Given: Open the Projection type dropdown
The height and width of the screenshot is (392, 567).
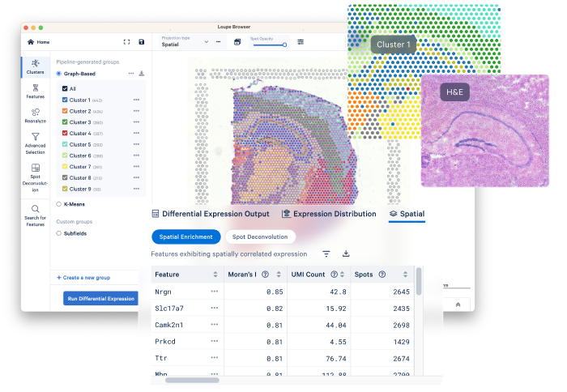Looking at the screenshot, I should pyautogui.click(x=185, y=42).
